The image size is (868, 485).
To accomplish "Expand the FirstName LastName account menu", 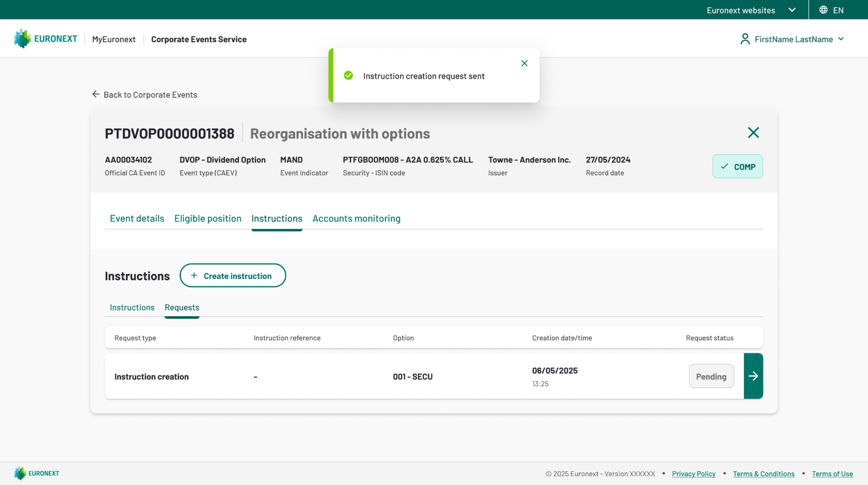I will [x=792, y=39].
